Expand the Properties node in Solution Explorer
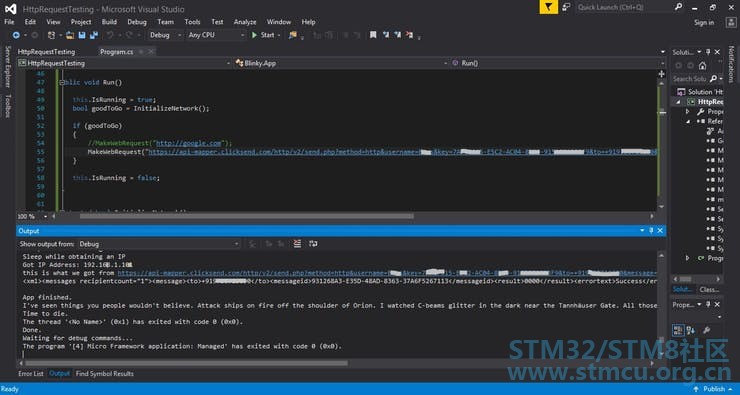Screen dimensions: 740x395 687,111
